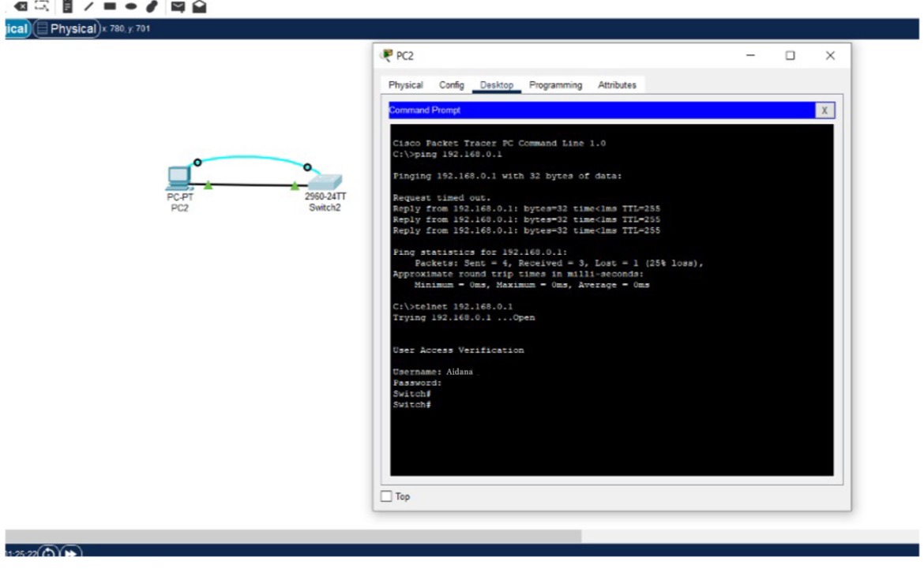Click the Add Complex PDU open envelope icon
Viewport: 924px width, 580px height.
click(x=199, y=6)
